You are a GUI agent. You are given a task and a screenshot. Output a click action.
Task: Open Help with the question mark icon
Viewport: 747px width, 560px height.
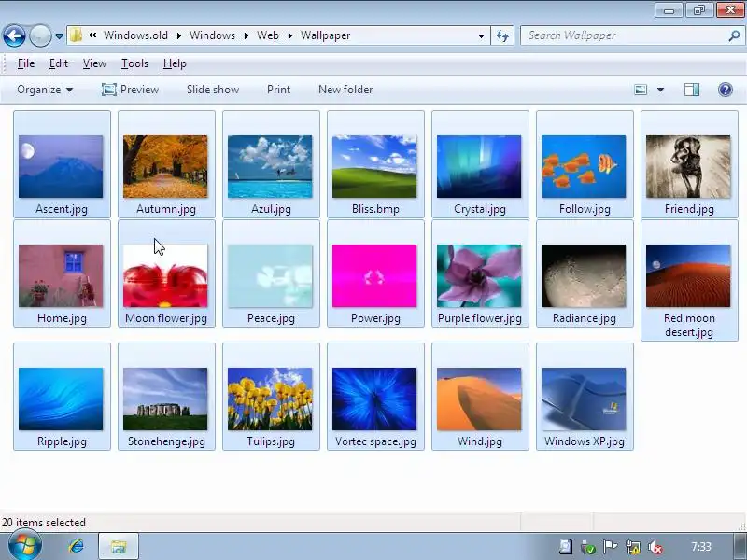coord(726,90)
